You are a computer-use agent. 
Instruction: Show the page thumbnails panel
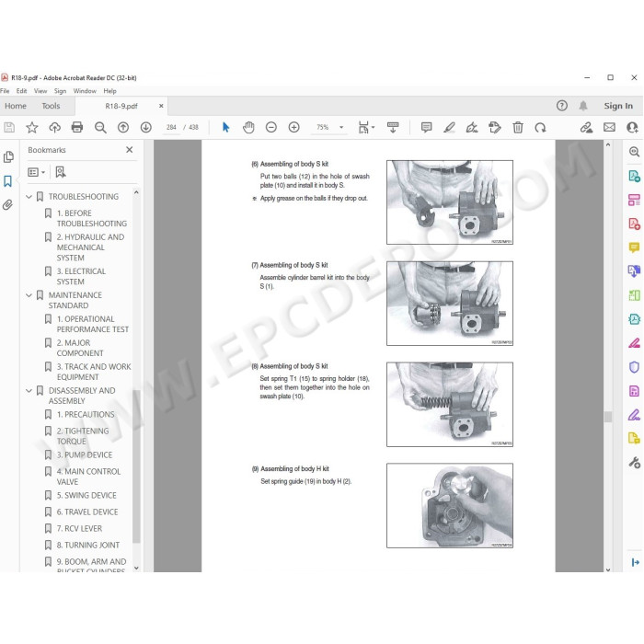(x=8, y=157)
